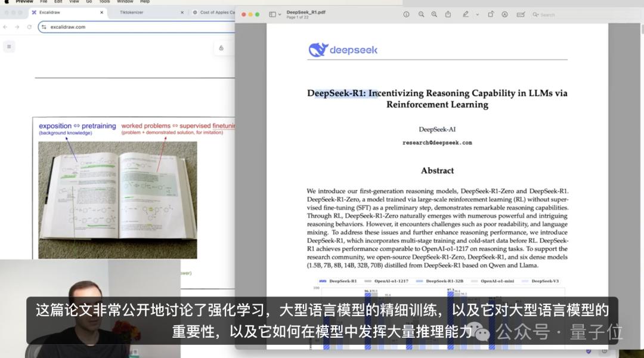This screenshot has height=358, width=644.
Task: Close the Excalidraw browser tab
Action: point(101,13)
